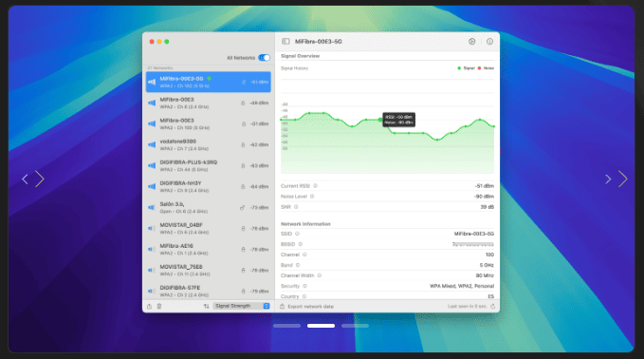Viewport: 644px width, 359px height.
Task: Select the DIGIFIBRA-57FE network
Action: 209,291
